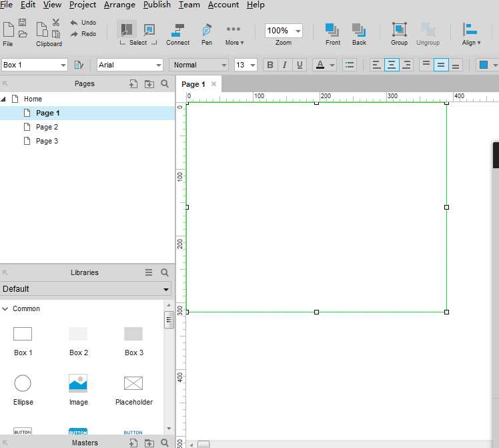Image resolution: width=499 pixels, height=448 pixels.
Task: Open the Default library dropdown
Action: pyautogui.click(x=85, y=289)
